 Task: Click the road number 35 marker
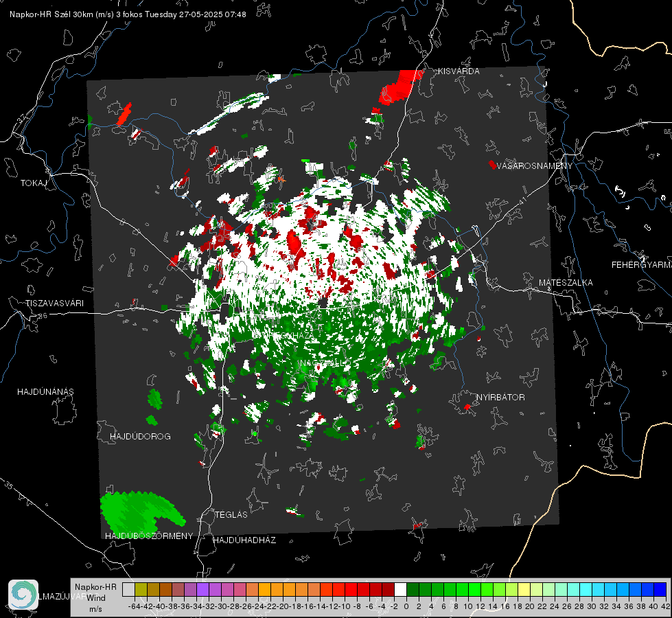coord(8,485)
